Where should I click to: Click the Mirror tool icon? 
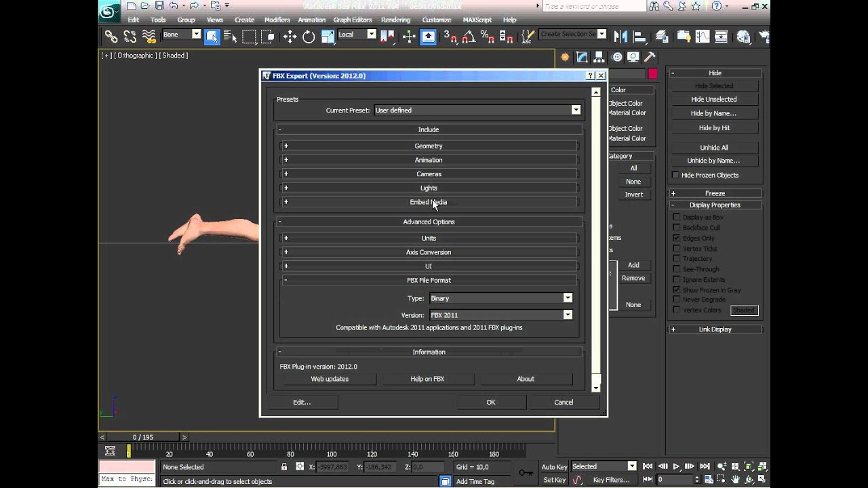coord(620,37)
